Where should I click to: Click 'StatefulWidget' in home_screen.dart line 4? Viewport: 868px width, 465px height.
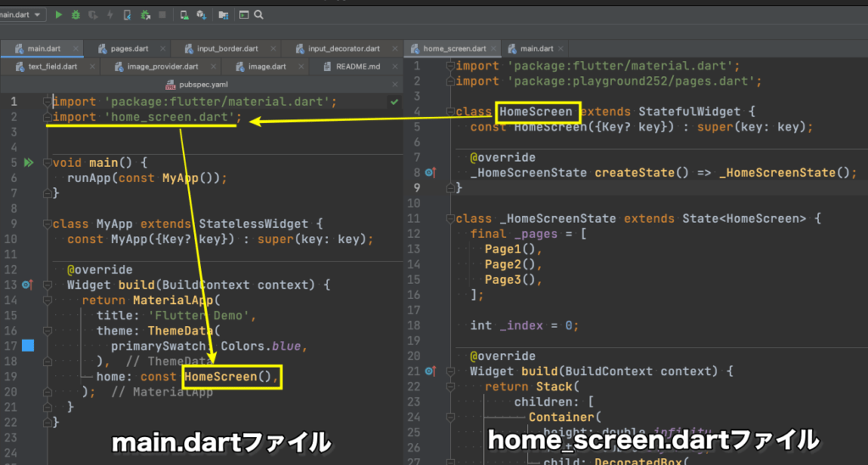[689, 112]
